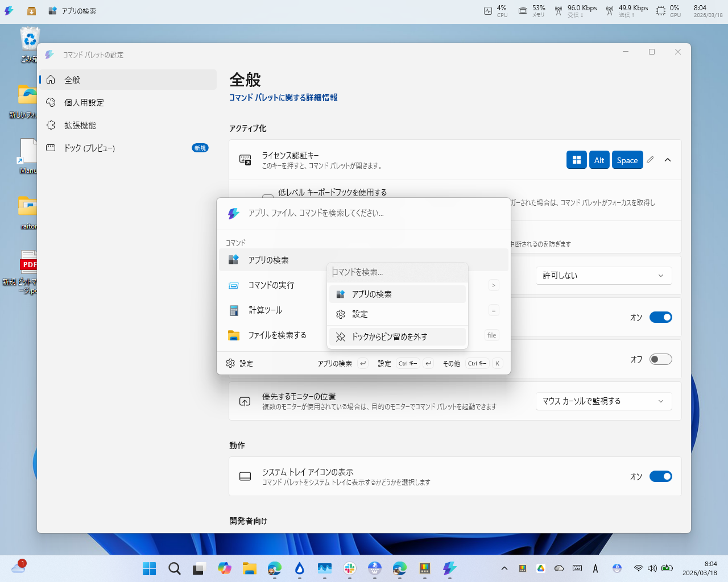Open the 許可しない dropdown
This screenshot has height=582, width=728.
pos(603,275)
